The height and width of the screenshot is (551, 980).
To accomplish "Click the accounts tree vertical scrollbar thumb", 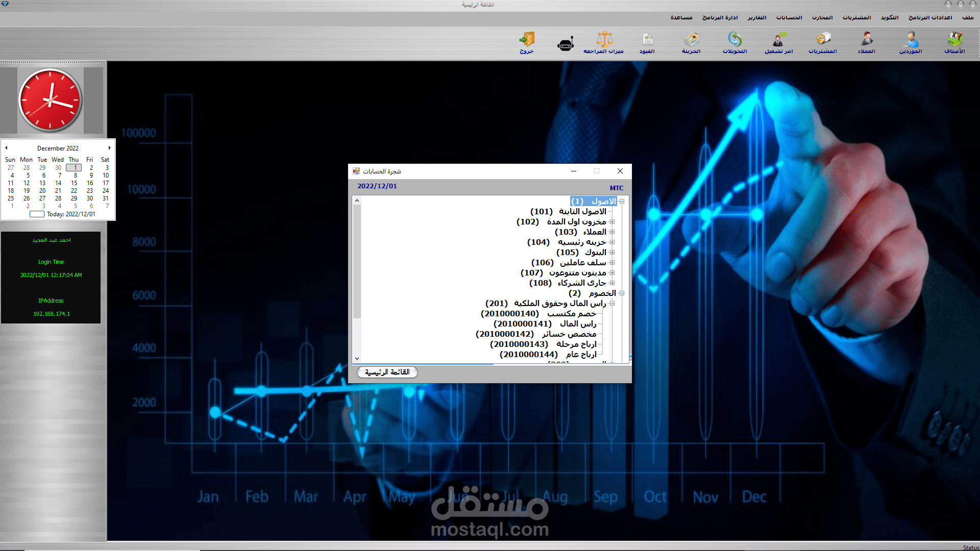I will 357,261.
